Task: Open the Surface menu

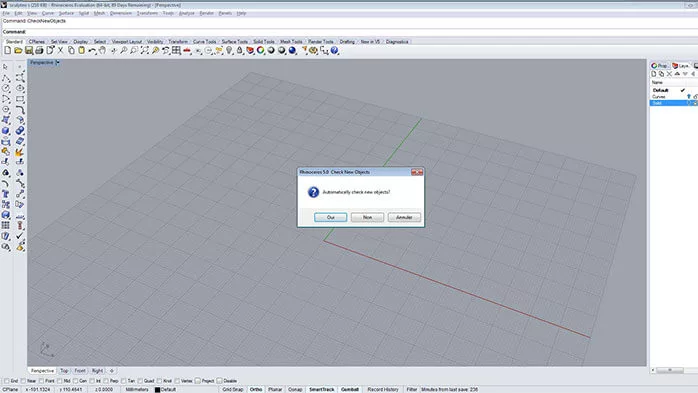Action: click(66, 13)
